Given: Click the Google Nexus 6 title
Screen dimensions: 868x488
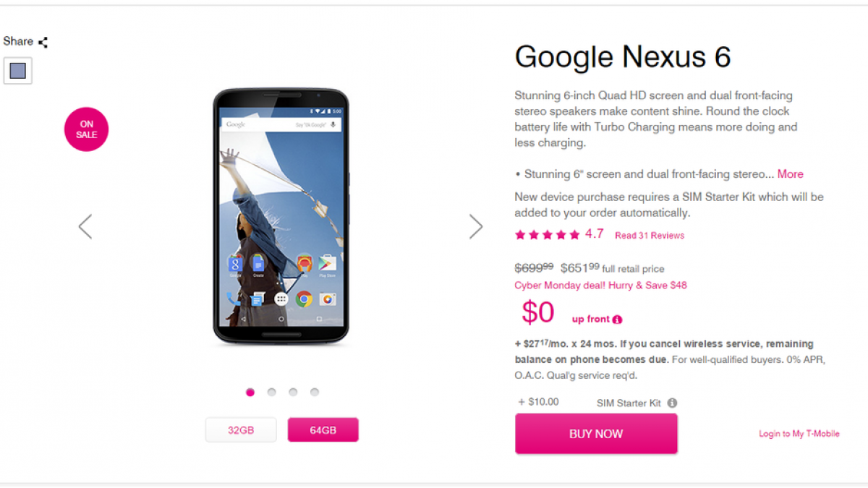Looking at the screenshot, I should click(623, 56).
